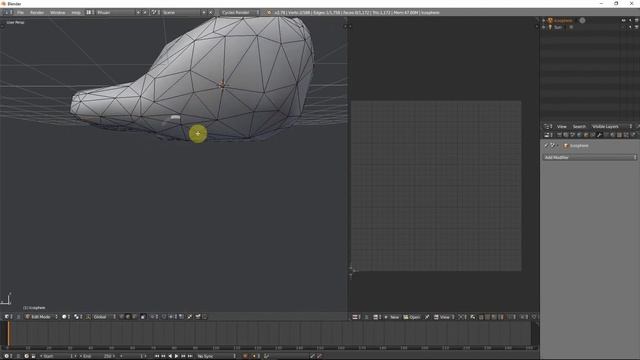The image size is (640, 360).
Task: Toggle Sun renderability in outliner
Action: pos(636,27)
